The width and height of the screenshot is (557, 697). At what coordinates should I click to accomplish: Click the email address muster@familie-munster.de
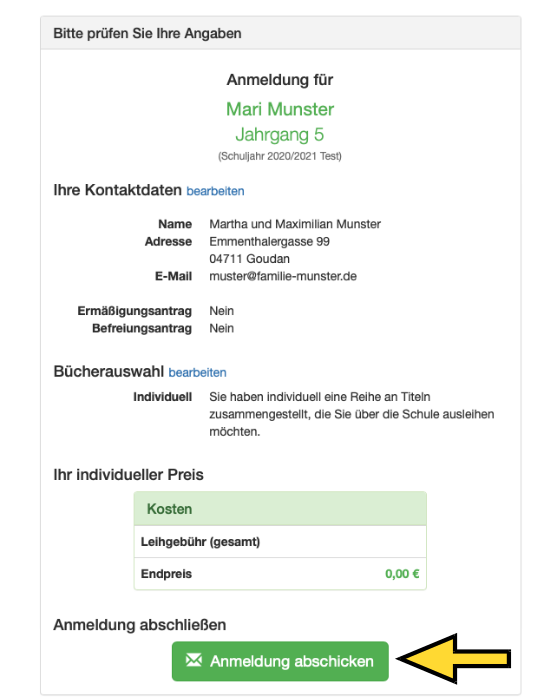point(283,276)
